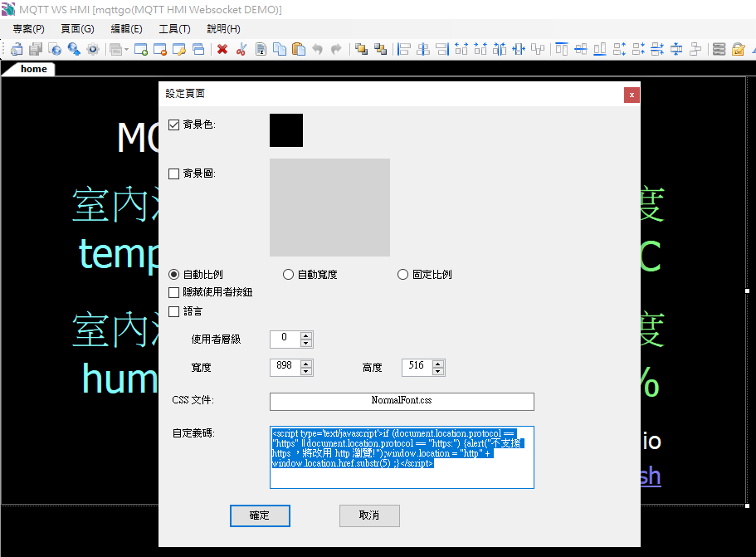Confirm with the 確定 button
The image size is (756, 557).
260,515
